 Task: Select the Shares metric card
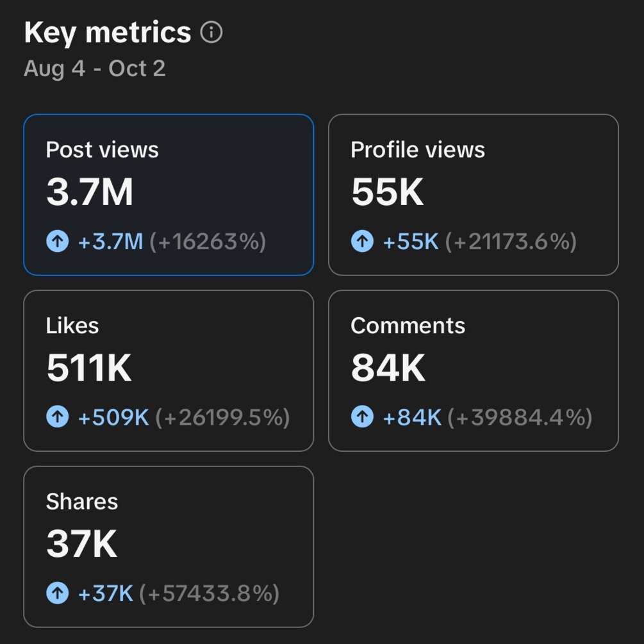pos(169,546)
